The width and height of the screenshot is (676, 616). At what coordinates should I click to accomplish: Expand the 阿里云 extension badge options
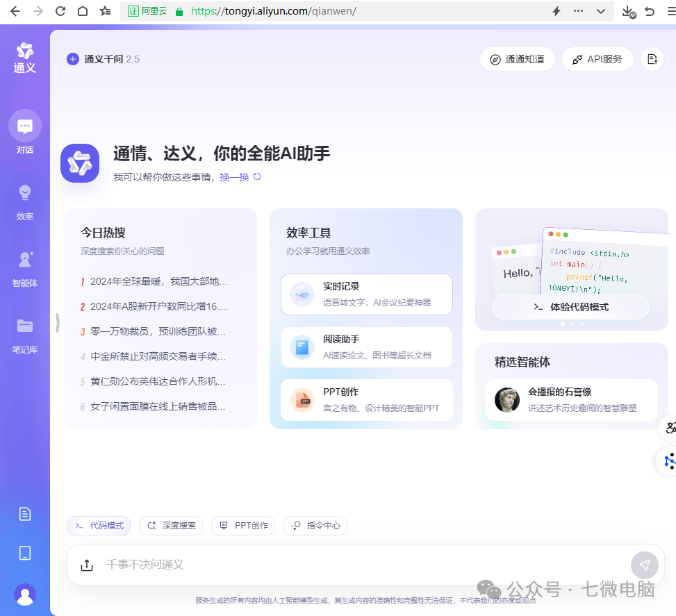(x=147, y=11)
